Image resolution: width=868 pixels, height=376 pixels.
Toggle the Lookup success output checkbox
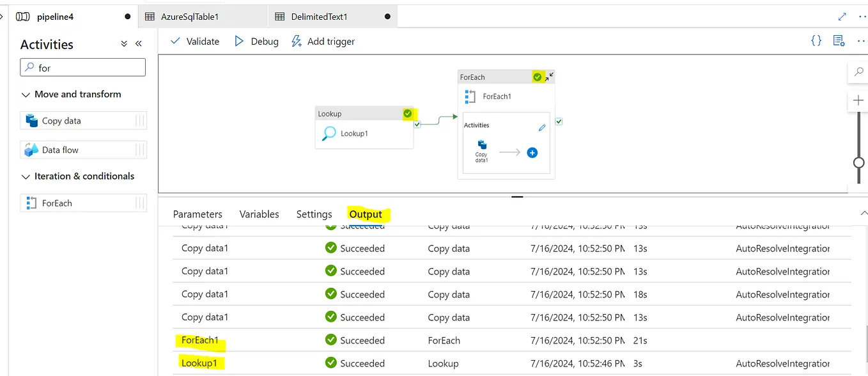point(417,125)
